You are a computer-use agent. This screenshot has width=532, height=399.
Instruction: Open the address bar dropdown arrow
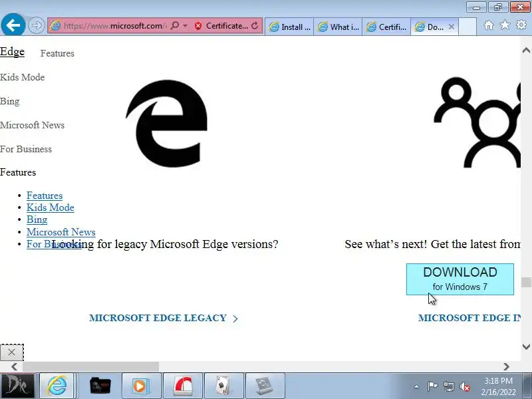point(186,26)
